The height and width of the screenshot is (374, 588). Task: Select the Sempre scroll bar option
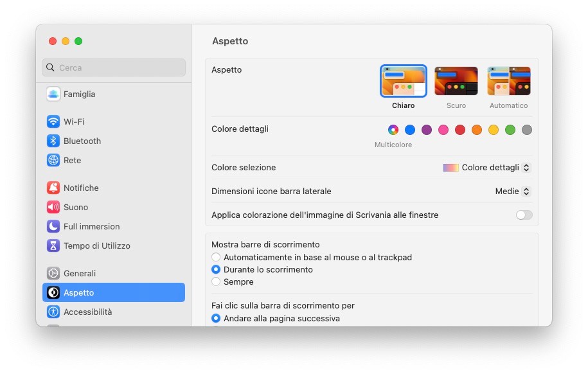[216, 281]
